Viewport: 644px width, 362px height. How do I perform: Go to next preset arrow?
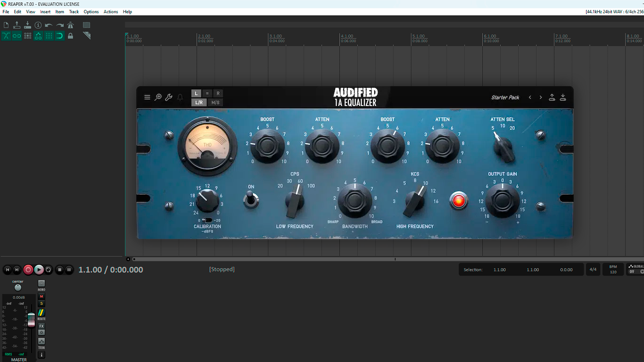541,98
